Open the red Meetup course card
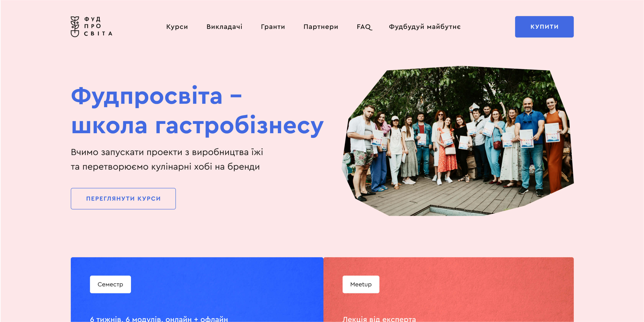 point(448,290)
